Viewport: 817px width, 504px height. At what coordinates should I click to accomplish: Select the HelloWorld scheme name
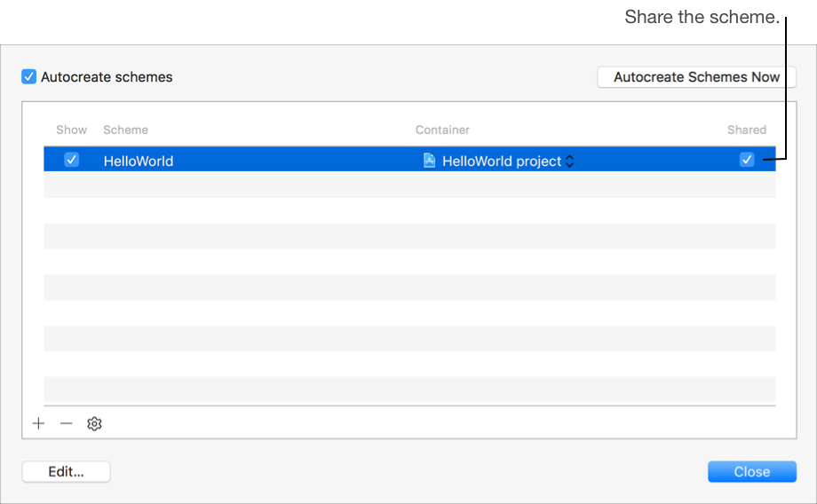coord(139,161)
